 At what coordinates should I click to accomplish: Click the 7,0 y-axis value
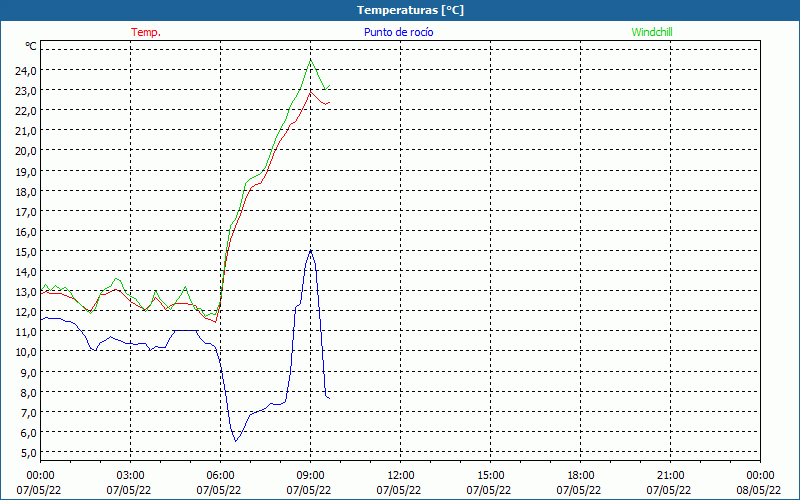(28, 412)
